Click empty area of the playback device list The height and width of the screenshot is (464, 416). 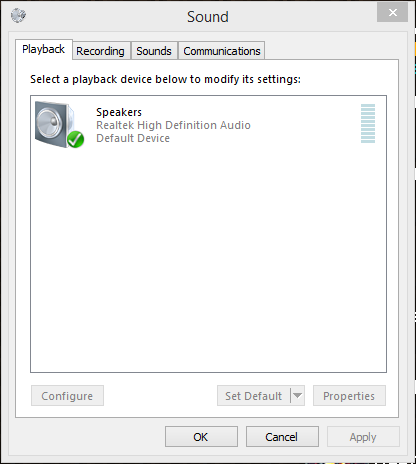208,260
